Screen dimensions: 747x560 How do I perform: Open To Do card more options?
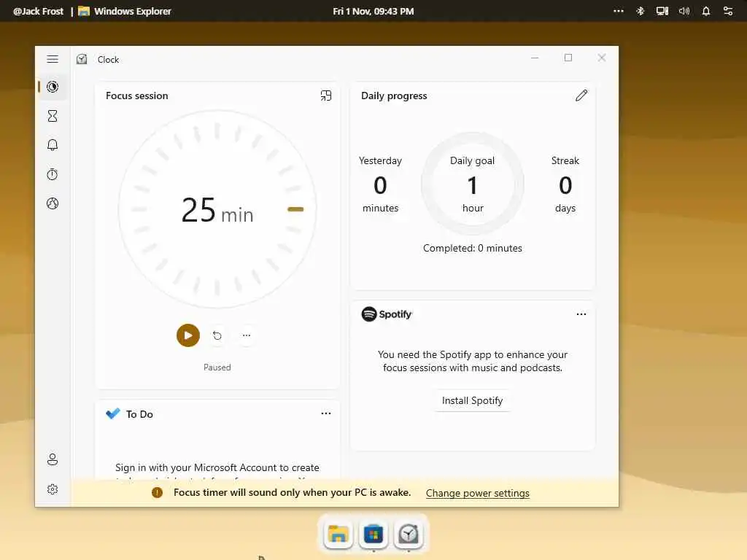click(x=326, y=413)
